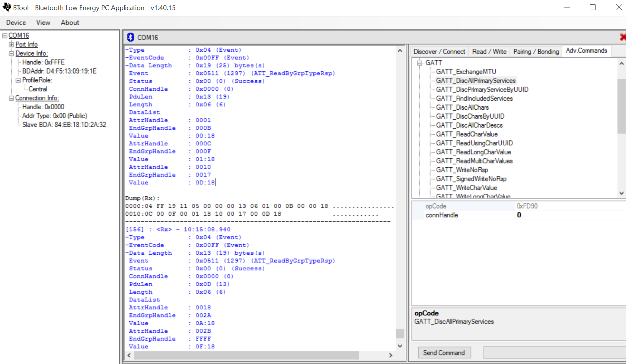
Task: Select GATT_ExchangeMTU command
Action: [x=466, y=72]
